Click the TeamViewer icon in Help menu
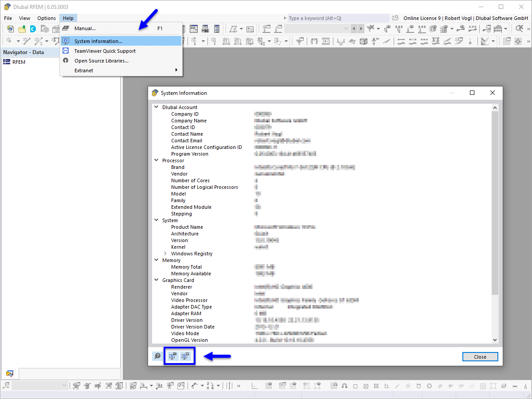532x399 pixels. (66, 51)
